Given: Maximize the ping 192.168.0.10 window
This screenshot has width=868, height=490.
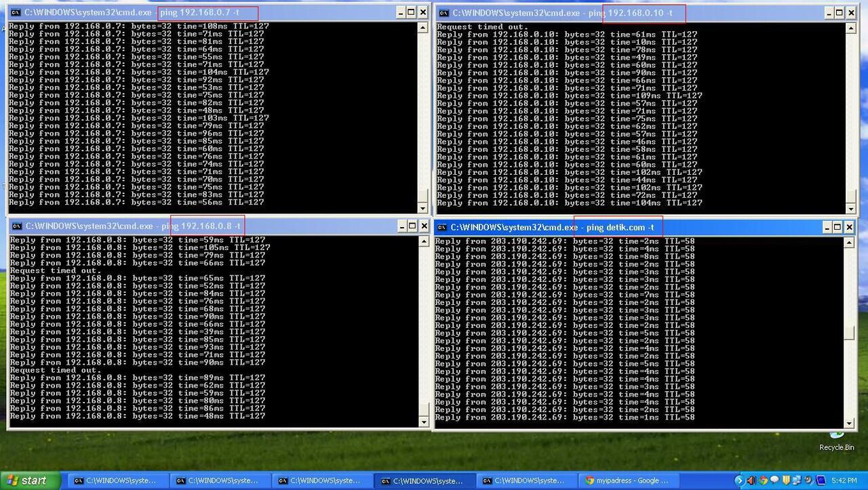Looking at the screenshot, I should coord(840,13).
